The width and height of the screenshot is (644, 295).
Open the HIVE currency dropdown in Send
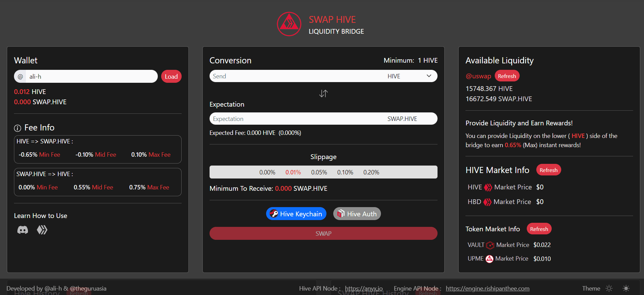click(410, 76)
